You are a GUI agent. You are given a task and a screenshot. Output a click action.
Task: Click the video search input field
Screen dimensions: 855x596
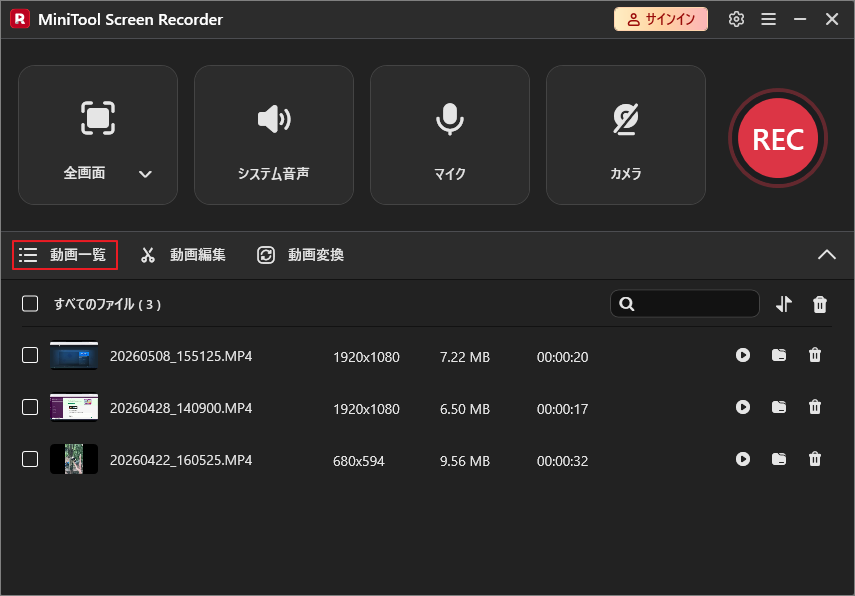point(685,304)
